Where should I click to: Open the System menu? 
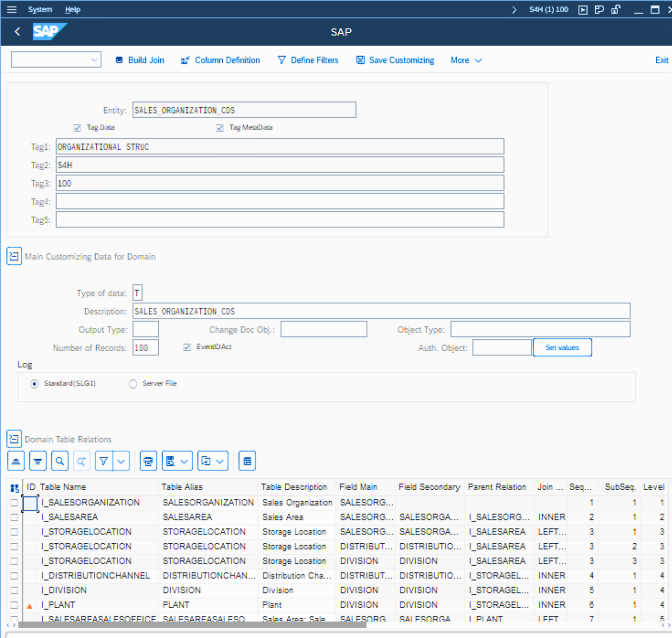pyautogui.click(x=40, y=9)
